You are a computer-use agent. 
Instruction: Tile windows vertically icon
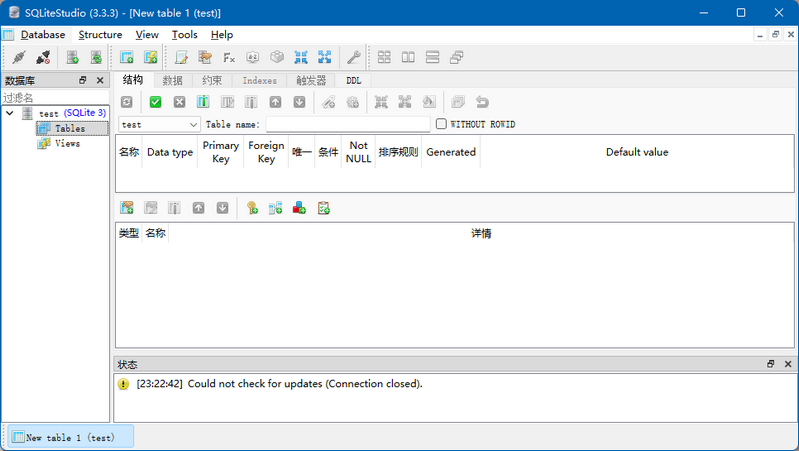432,57
